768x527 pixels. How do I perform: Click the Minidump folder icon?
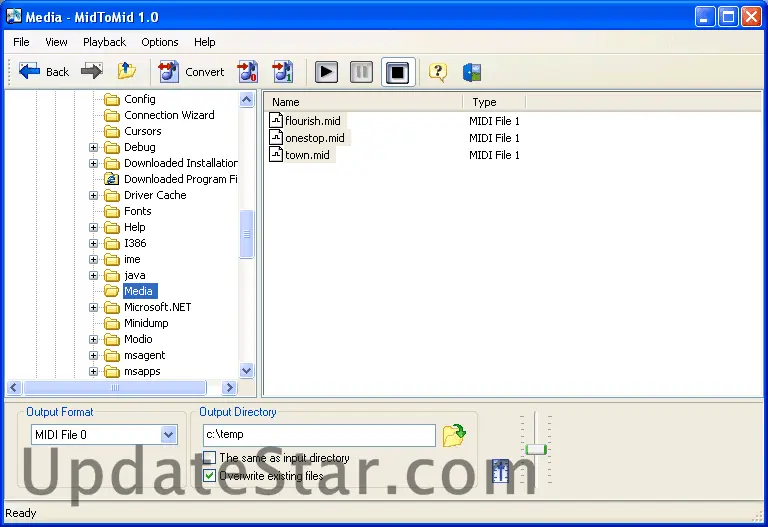click(x=112, y=323)
